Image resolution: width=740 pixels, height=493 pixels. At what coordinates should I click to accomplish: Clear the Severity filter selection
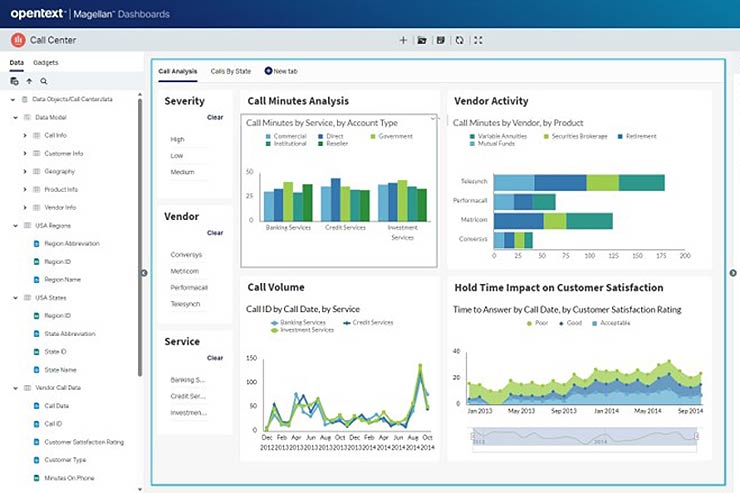[x=214, y=117]
